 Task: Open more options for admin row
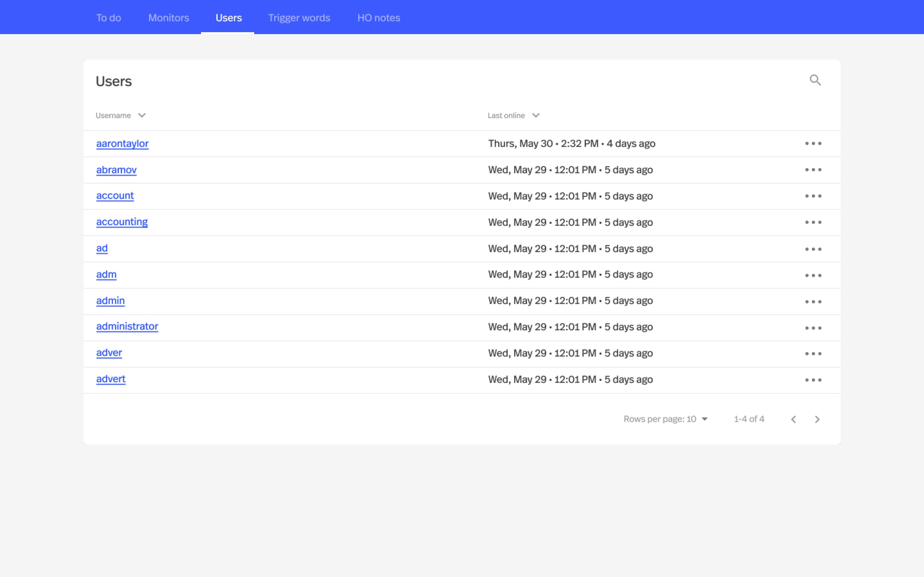813,301
